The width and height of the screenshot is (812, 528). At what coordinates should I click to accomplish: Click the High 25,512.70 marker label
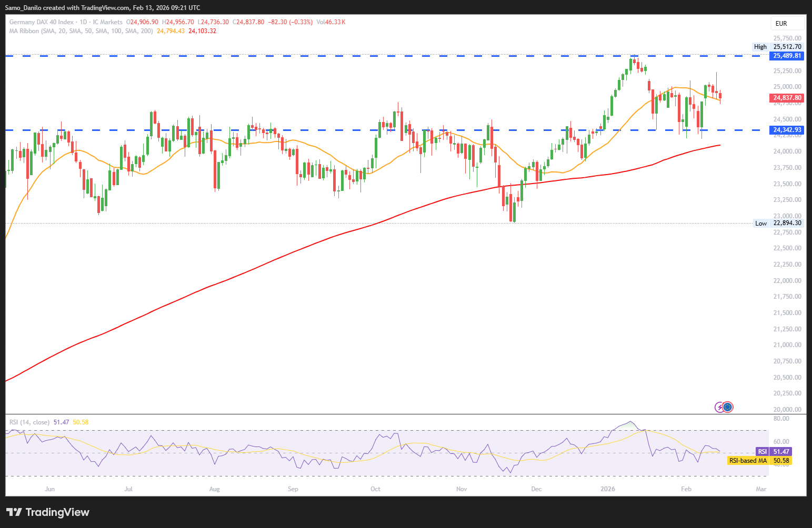tap(778, 47)
